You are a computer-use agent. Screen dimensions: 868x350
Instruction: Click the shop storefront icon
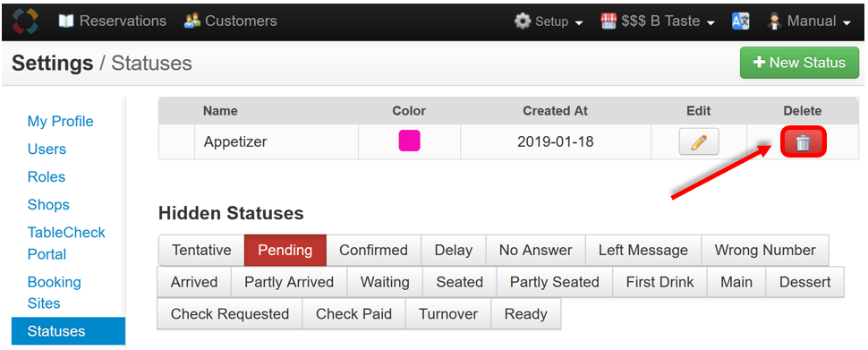point(608,21)
